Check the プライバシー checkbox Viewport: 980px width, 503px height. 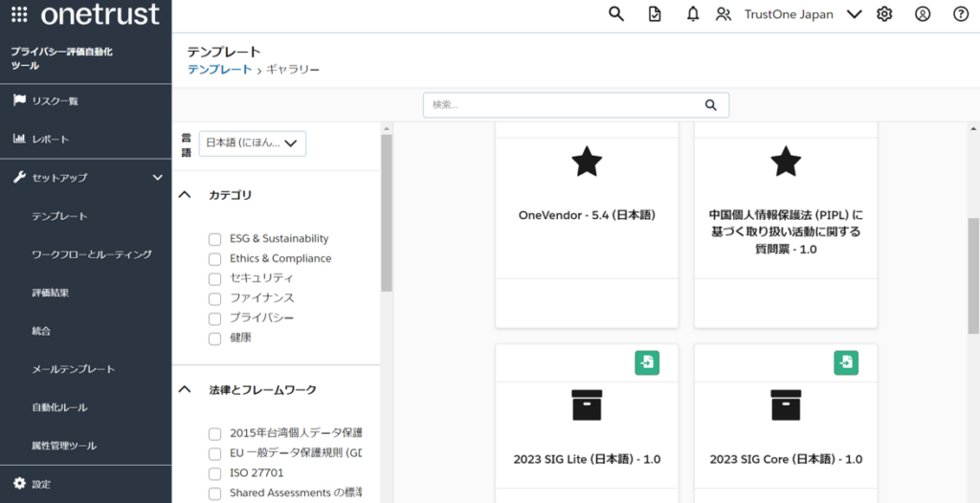pyautogui.click(x=214, y=318)
